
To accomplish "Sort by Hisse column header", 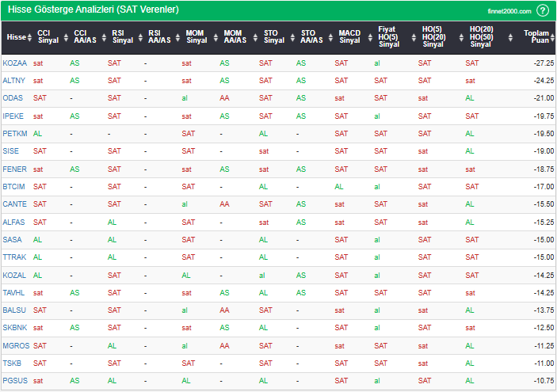I will coord(16,36).
